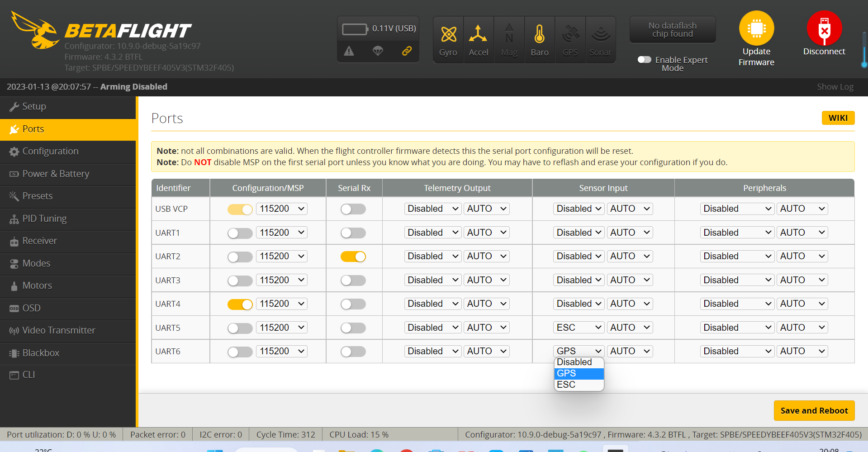Click No dataflash chip found box
868x452 pixels.
click(x=673, y=30)
